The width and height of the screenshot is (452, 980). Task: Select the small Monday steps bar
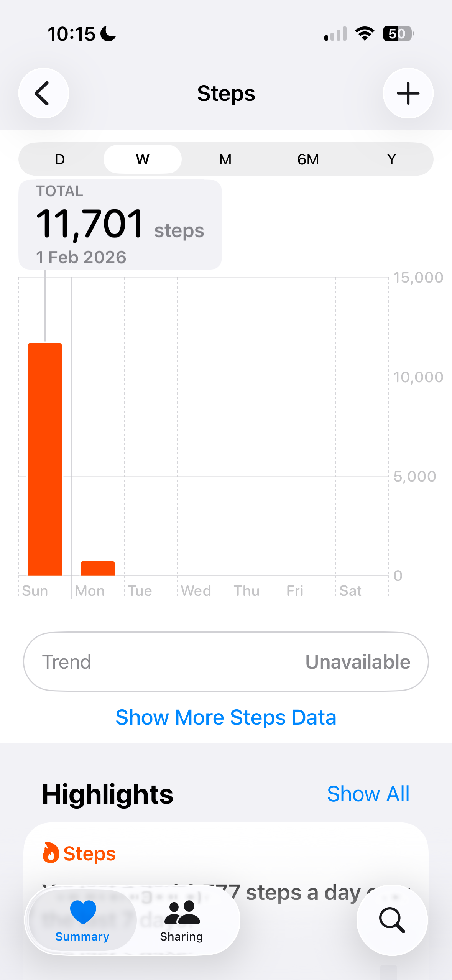[x=98, y=568]
